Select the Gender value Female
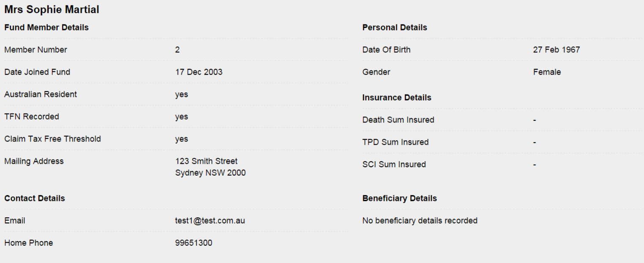 point(547,72)
